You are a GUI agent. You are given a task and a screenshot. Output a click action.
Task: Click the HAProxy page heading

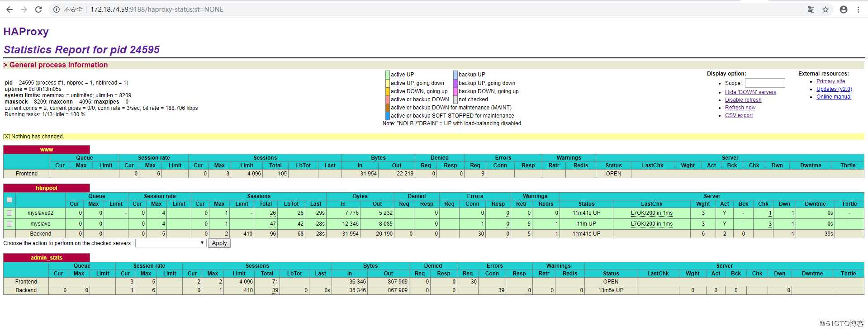pos(26,32)
